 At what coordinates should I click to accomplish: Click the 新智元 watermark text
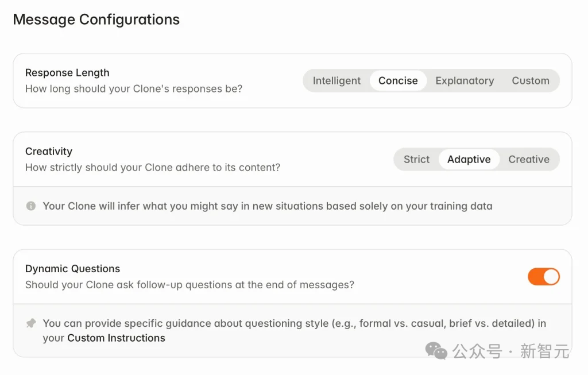544,351
